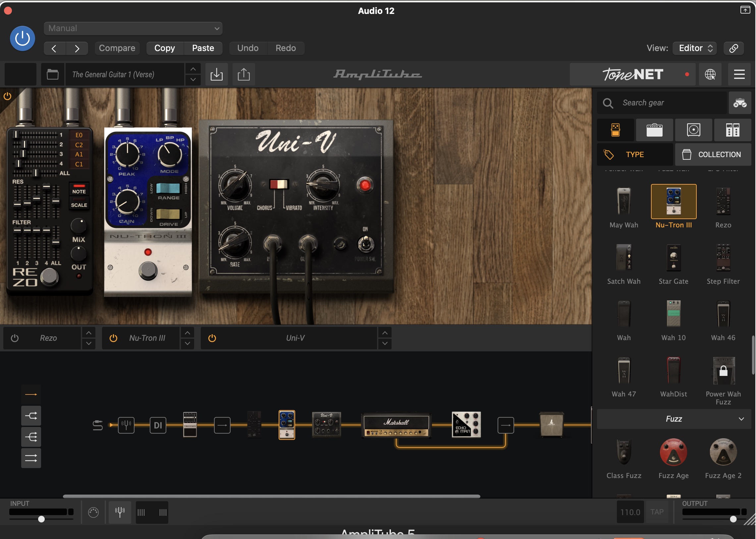
Task: Select locked Power Wah Fuzz pedal
Action: [x=723, y=370]
